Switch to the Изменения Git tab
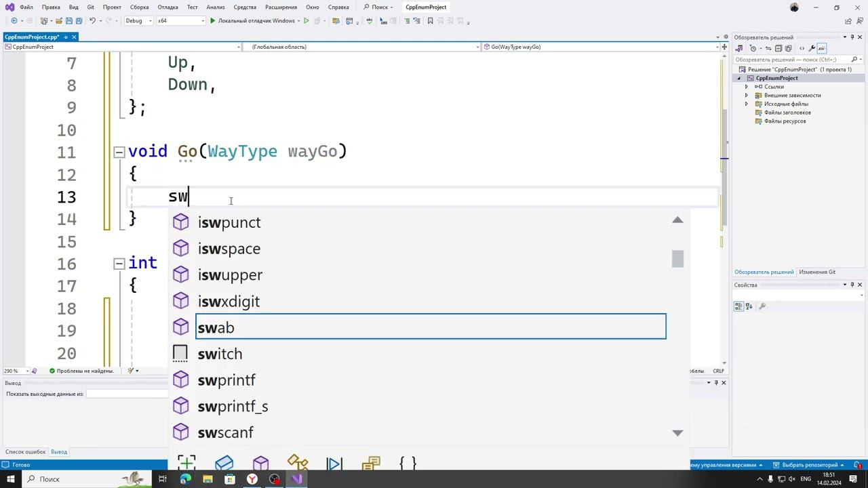 pos(817,272)
